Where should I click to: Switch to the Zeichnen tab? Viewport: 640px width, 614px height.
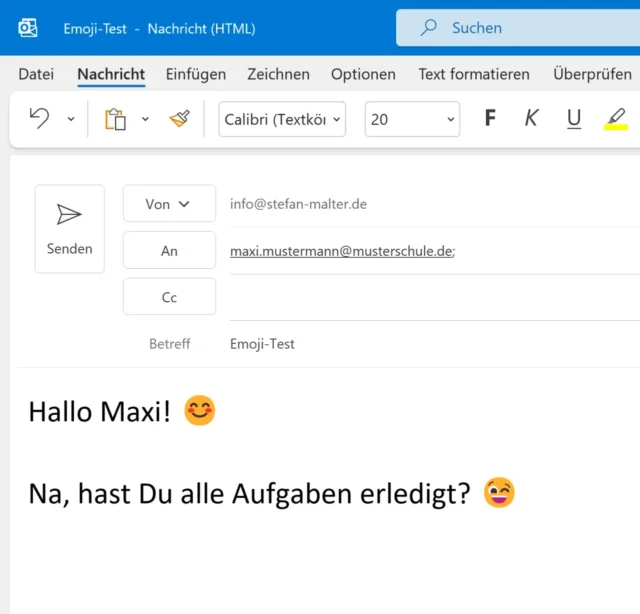click(x=278, y=74)
